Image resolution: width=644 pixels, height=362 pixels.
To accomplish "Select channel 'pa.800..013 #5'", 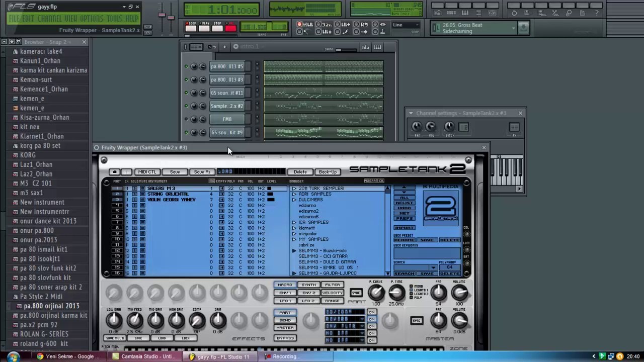I will (227, 66).
